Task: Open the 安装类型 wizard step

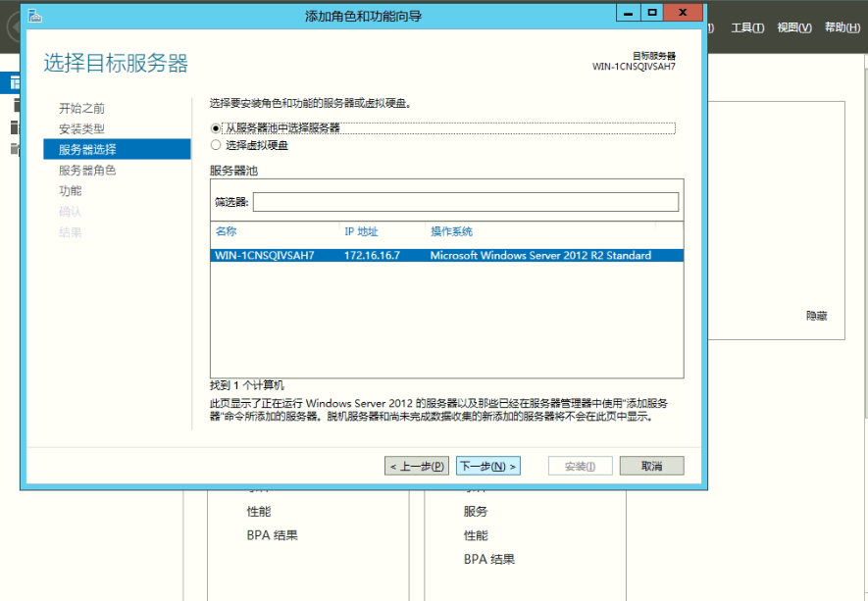Action: [x=82, y=129]
